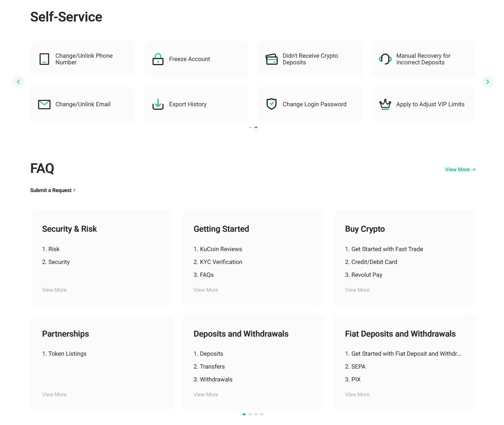This screenshot has height=425, width=504.
Task: Click the crown icon for VIP Limits
Action: tap(385, 104)
